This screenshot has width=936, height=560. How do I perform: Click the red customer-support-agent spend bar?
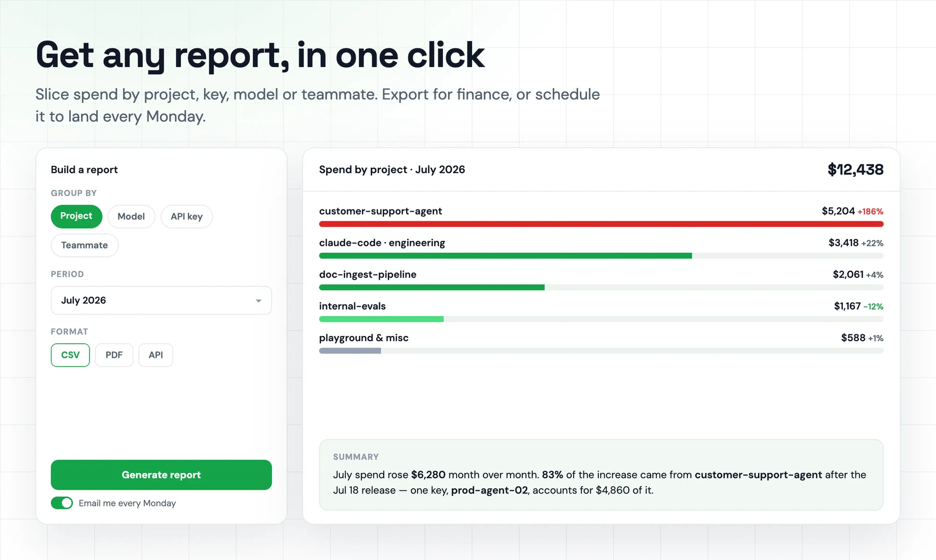601,224
